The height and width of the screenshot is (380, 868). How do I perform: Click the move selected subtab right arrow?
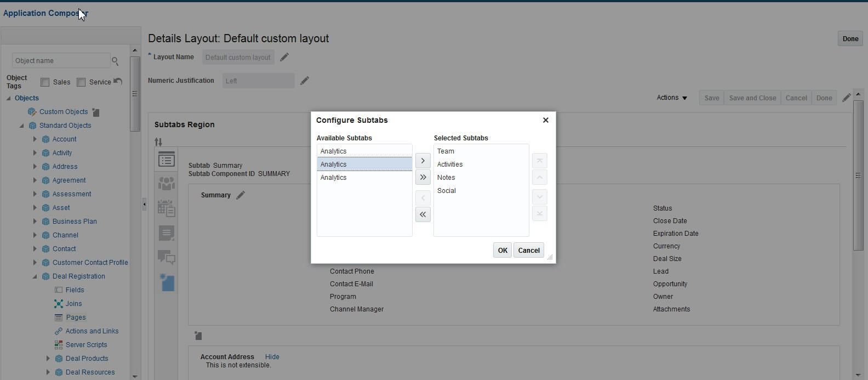[422, 161]
